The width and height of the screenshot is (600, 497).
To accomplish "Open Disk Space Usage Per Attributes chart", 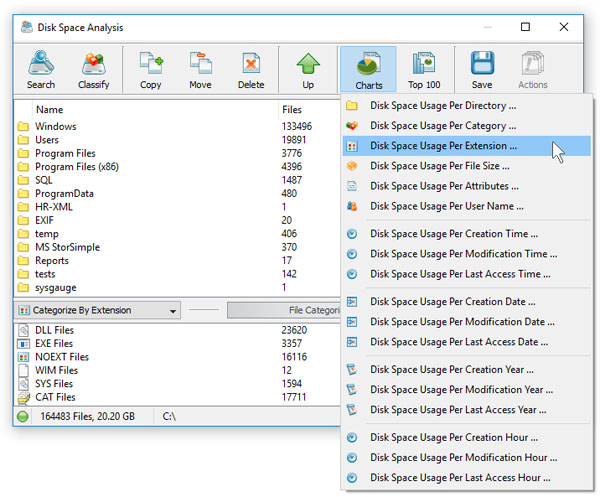I will [466, 186].
